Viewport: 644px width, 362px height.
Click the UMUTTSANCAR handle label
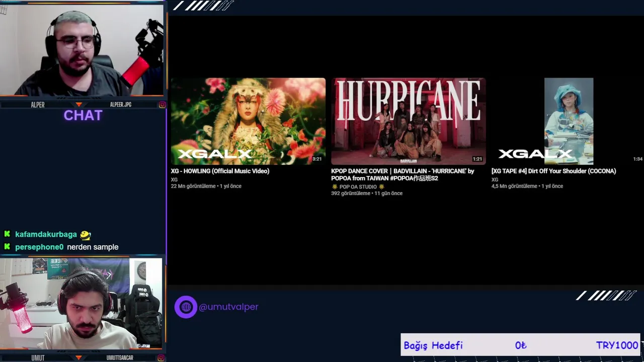[120, 357]
